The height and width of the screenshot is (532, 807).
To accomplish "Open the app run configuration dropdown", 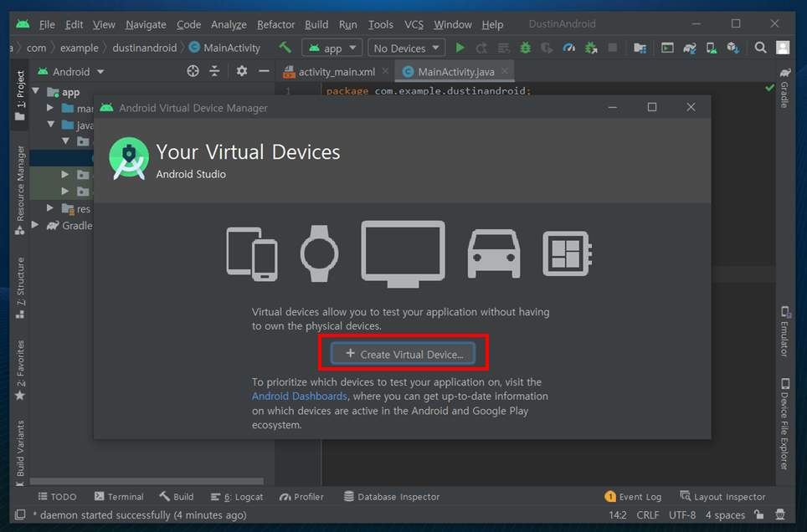I will (x=332, y=48).
